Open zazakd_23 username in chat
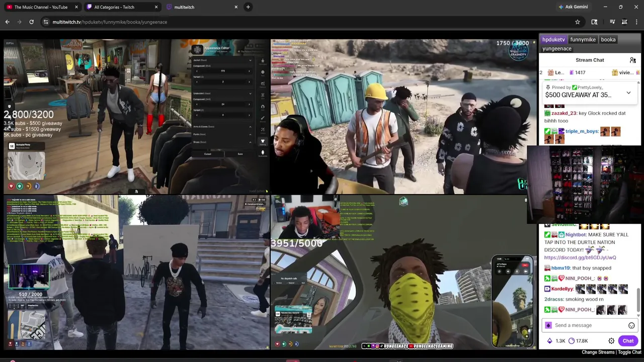Viewport: 644px width, 362px height. point(564,113)
